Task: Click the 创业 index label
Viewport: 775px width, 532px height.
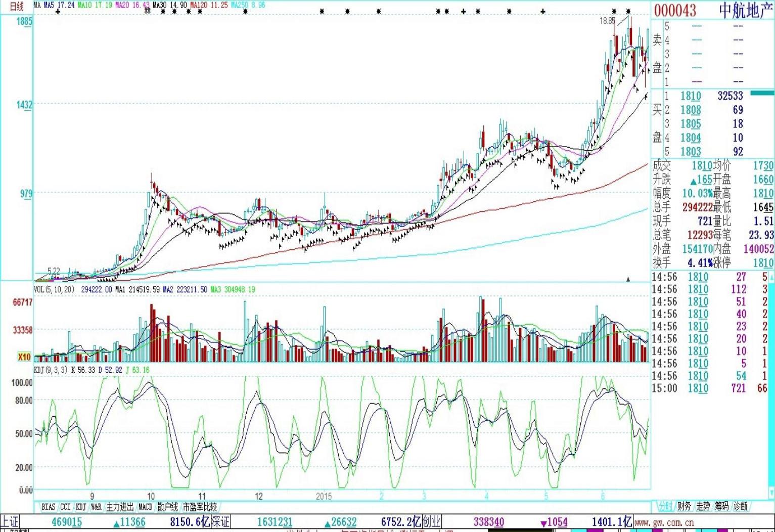Action: [431, 522]
